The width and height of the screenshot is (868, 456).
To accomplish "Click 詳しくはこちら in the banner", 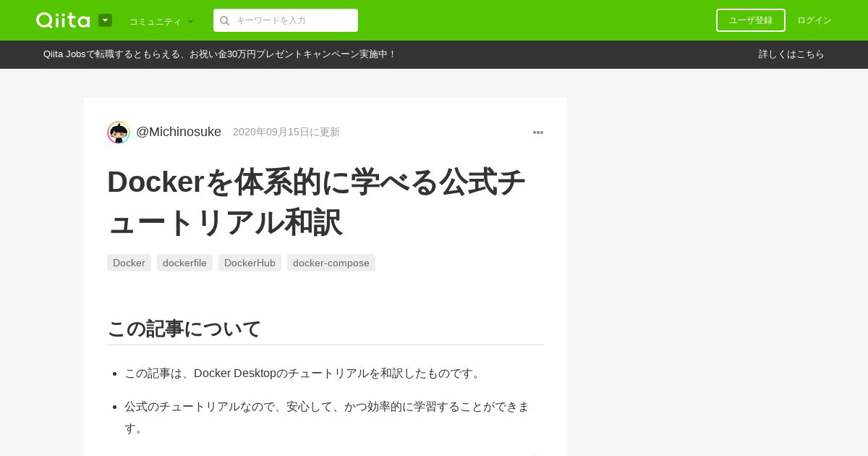I will point(791,54).
